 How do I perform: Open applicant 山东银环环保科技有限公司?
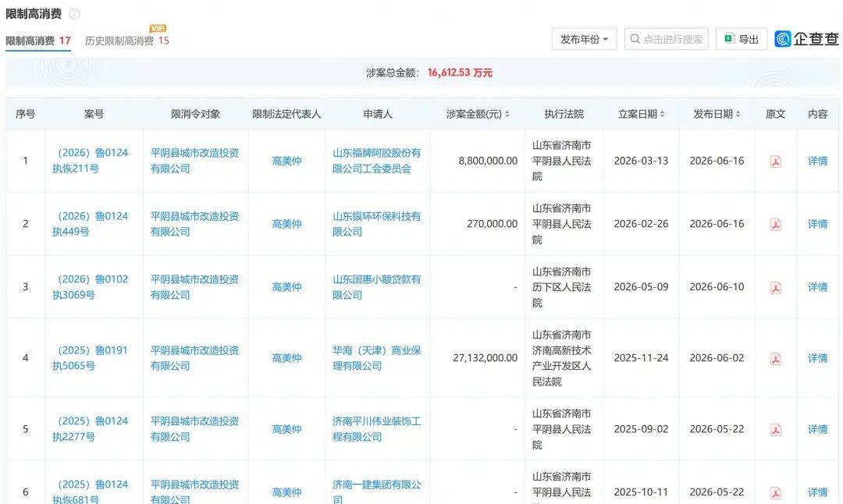pyautogui.click(x=377, y=224)
